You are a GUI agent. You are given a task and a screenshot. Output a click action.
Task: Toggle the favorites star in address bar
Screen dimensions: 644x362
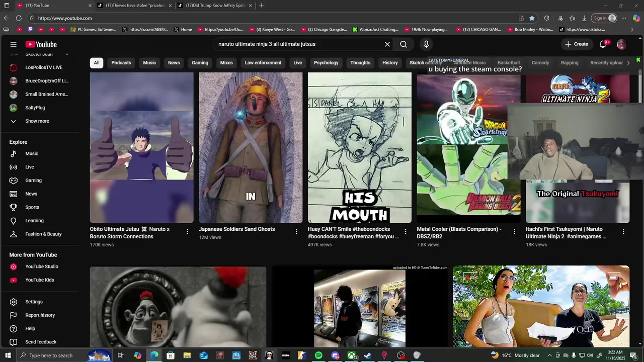point(532,18)
